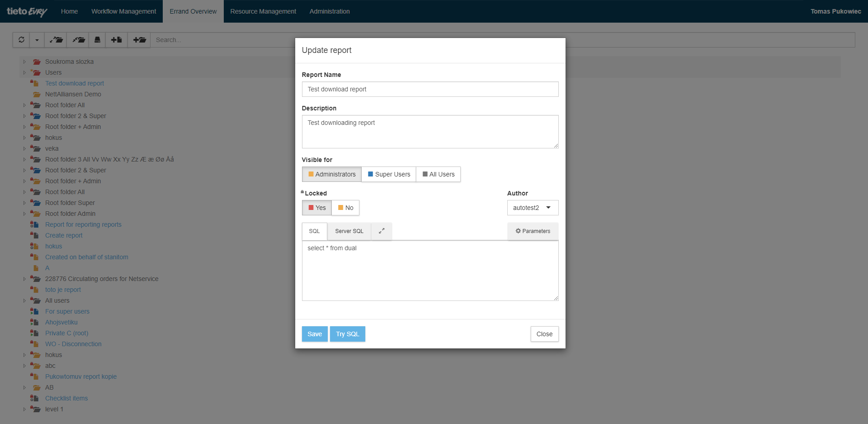Open the Workflow Management menu
This screenshot has width=868, height=424.
(x=123, y=11)
